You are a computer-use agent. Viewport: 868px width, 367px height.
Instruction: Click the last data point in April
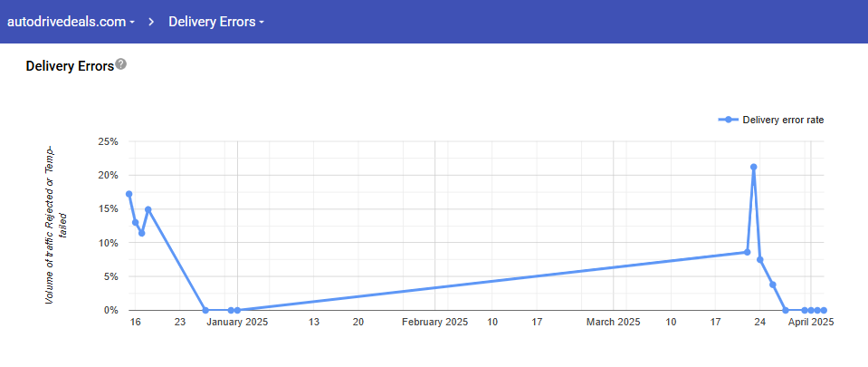[x=824, y=310]
